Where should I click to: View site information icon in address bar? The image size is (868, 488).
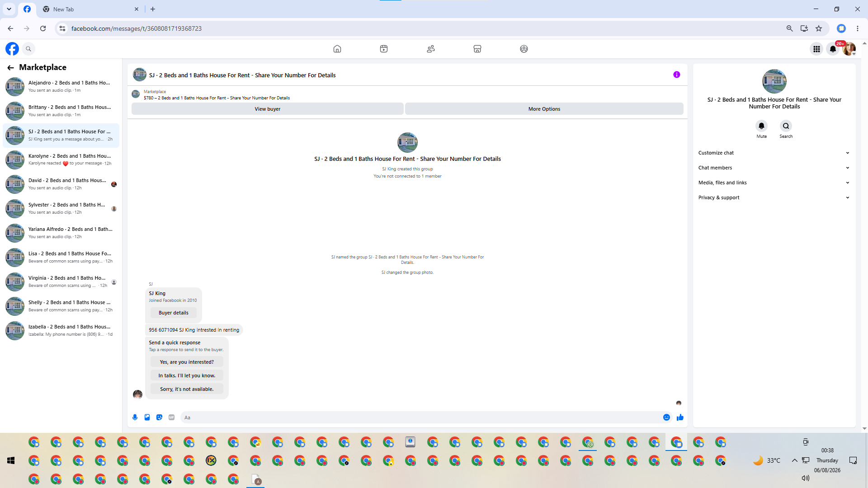[62, 28]
